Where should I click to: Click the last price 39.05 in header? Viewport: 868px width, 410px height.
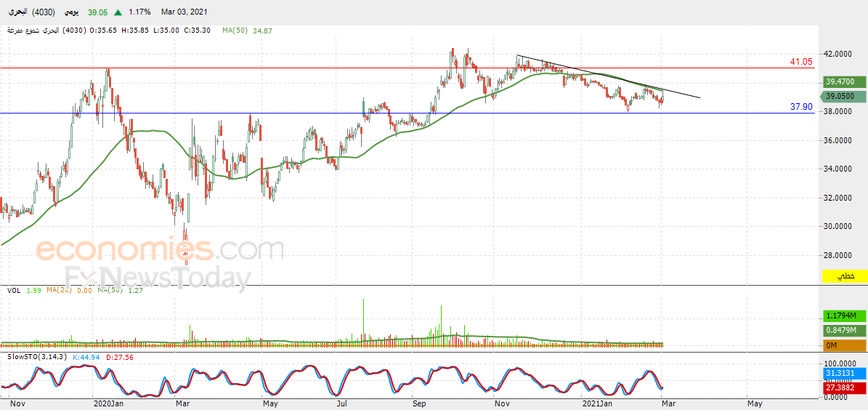pos(99,12)
